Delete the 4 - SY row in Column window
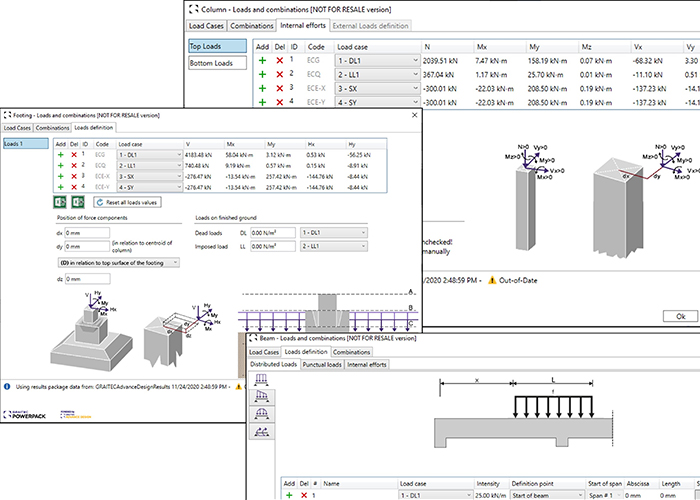Image resolution: width=700 pixels, height=500 pixels. (279, 102)
